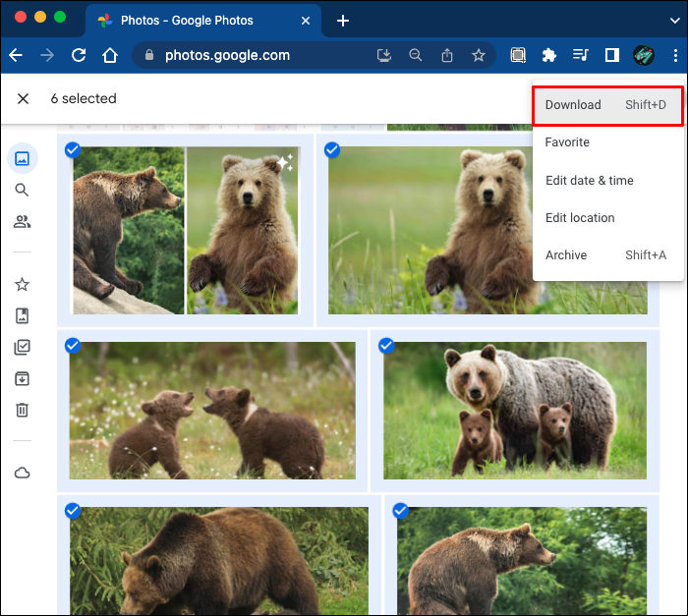The height and width of the screenshot is (616, 688).
Task: Choose Edit location menu entry
Action: coord(580,218)
